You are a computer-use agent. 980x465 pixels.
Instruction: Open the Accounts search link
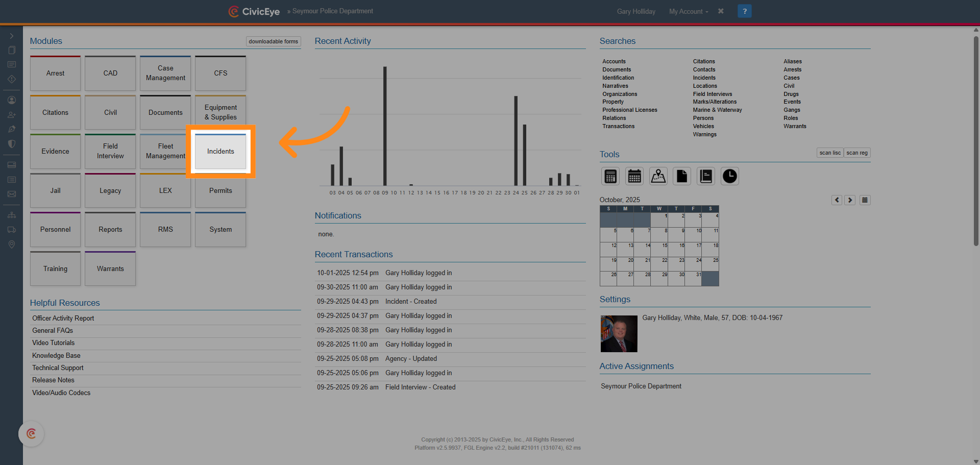(614, 61)
